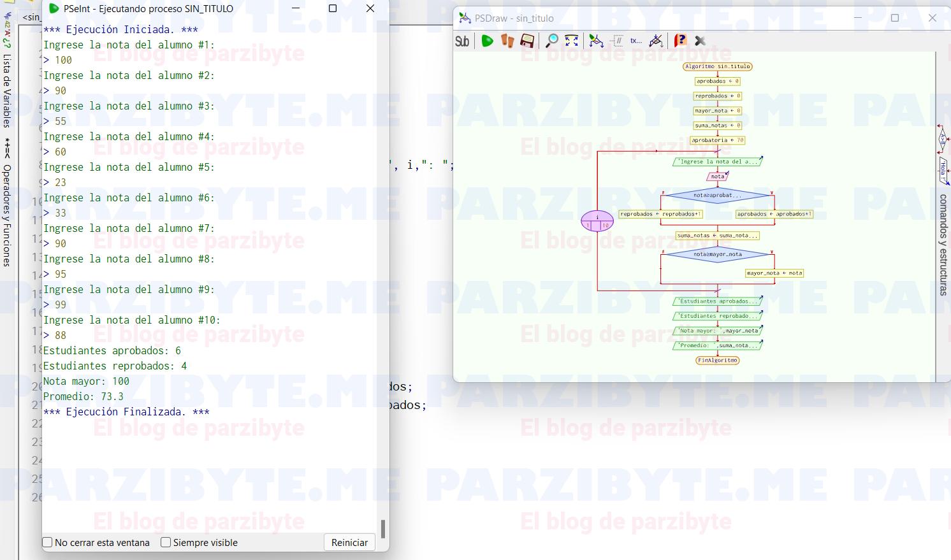This screenshot has width=951, height=560.
Task: Click the PSeInt output window scrollbar
Action: [x=383, y=529]
